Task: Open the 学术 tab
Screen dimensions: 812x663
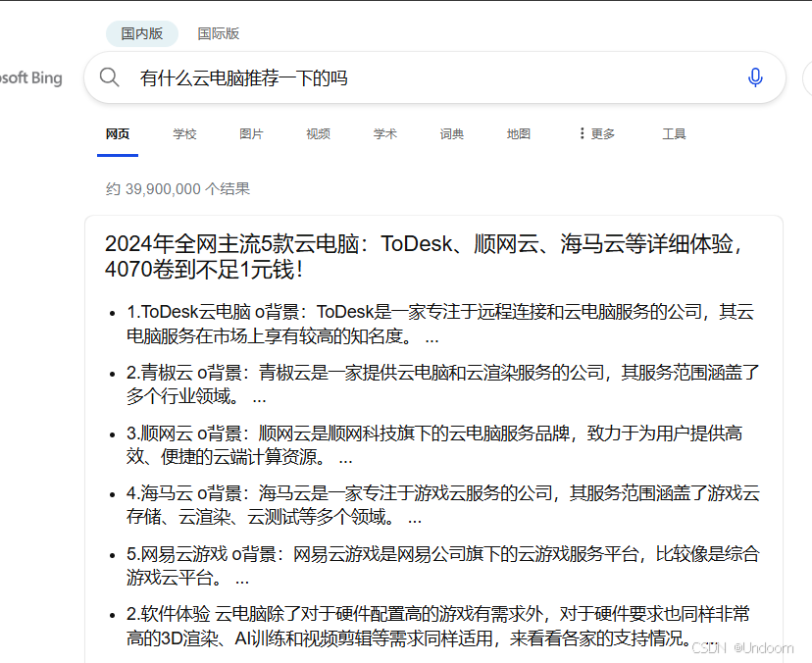Action: pyautogui.click(x=384, y=134)
